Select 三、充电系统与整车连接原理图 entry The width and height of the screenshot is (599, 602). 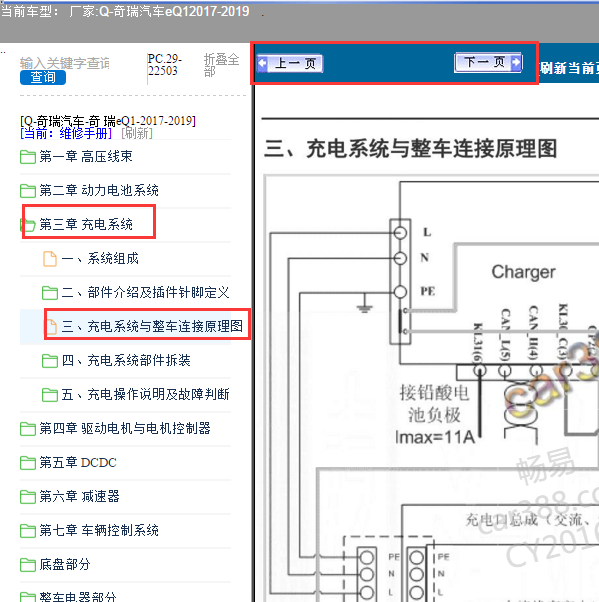click(152, 326)
